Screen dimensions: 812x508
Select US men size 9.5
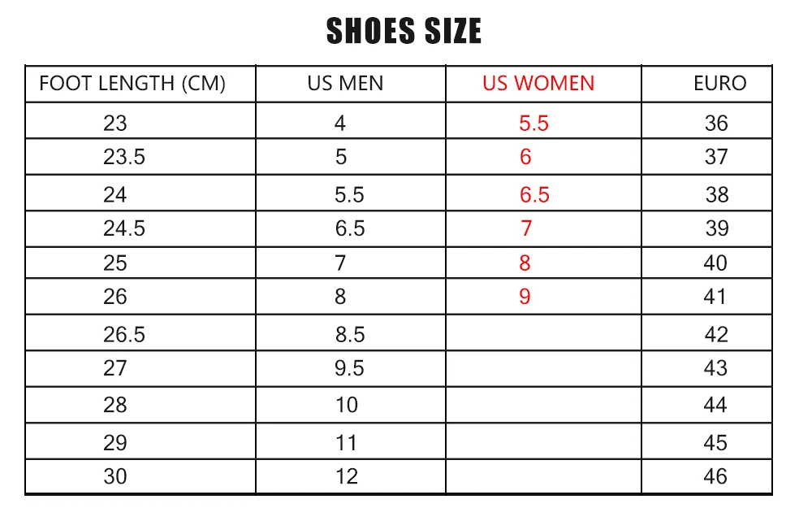(x=349, y=368)
